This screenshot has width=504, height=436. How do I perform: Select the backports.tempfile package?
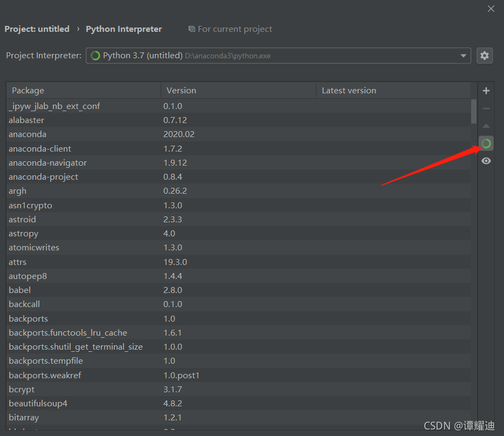[x=238, y=360]
